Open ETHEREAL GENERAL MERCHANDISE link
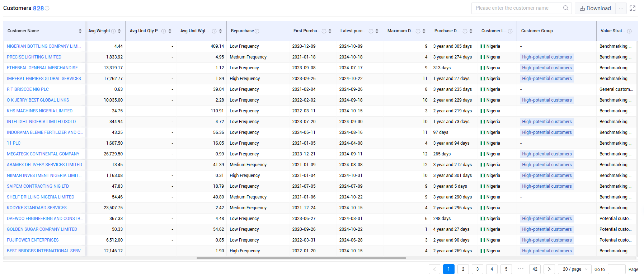This screenshot has height=276, width=644. (x=42, y=68)
